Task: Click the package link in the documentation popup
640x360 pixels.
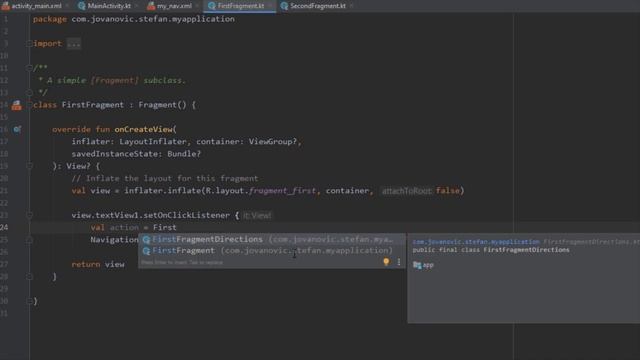Action: pos(476,242)
